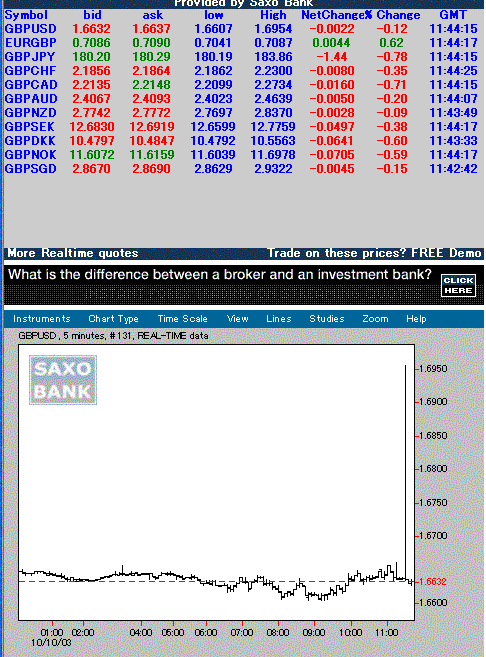Open the Time Scale menu
486x657 pixels.
coord(182,319)
